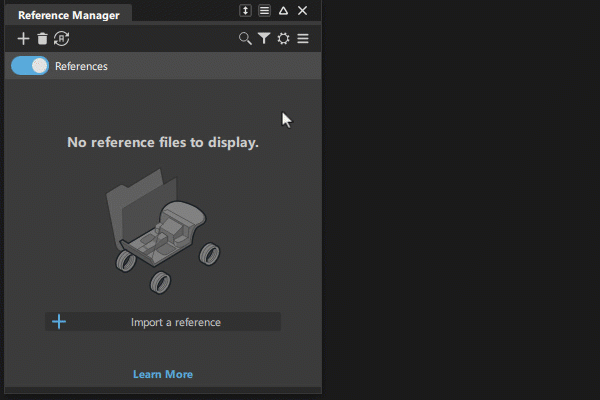Open search with the magnifying glass icon
Screen dimensions: 600x400
pyautogui.click(x=245, y=39)
